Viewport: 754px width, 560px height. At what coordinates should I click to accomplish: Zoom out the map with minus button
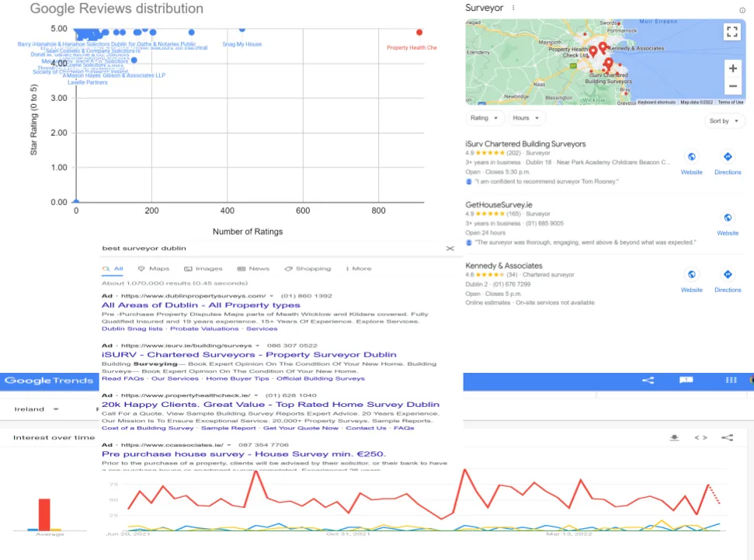click(732, 85)
